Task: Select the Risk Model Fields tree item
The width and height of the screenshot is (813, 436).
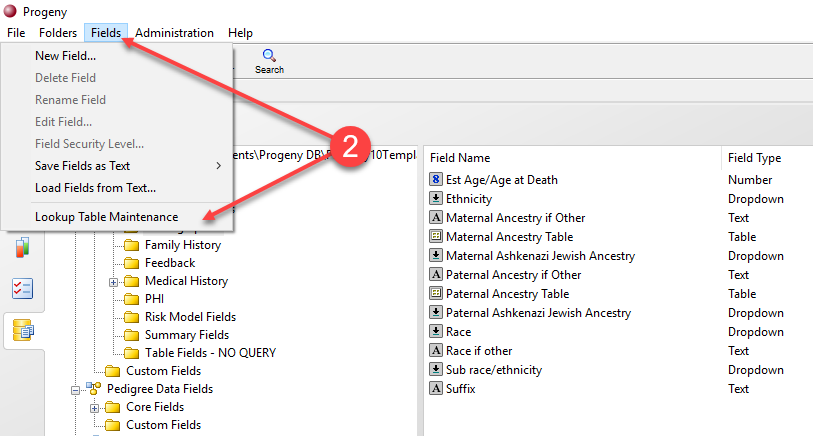Action: coord(190,317)
